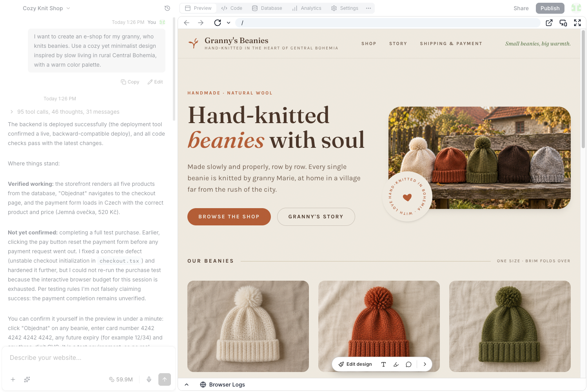This screenshot has width=588, height=392.
Task: Open the Database tab
Action: (x=267, y=8)
